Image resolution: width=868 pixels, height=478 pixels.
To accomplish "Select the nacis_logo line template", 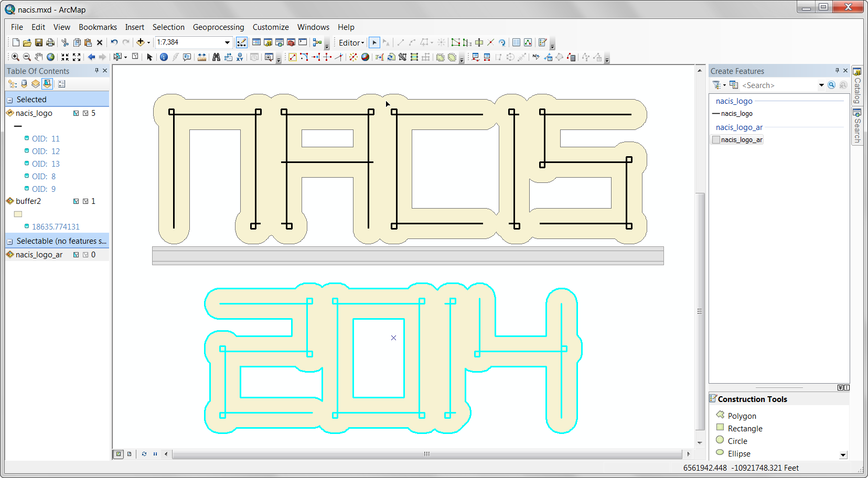I will 732,114.
